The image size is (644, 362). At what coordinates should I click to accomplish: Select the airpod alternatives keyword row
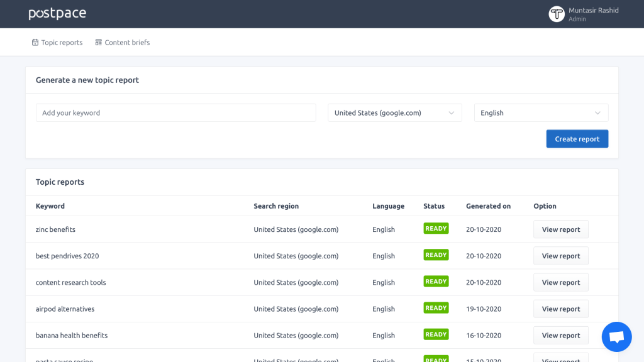coord(65,309)
